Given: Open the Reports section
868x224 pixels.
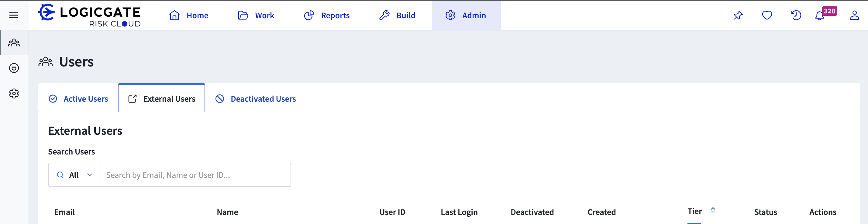Looking at the screenshot, I should click(x=326, y=15).
